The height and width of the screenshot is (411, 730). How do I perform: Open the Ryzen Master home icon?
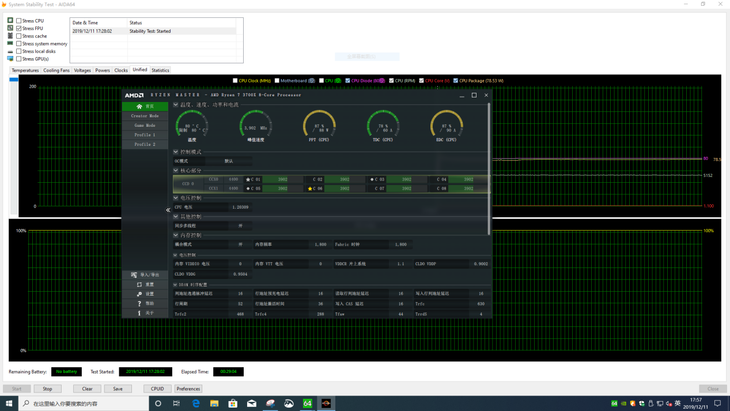pyautogui.click(x=139, y=106)
